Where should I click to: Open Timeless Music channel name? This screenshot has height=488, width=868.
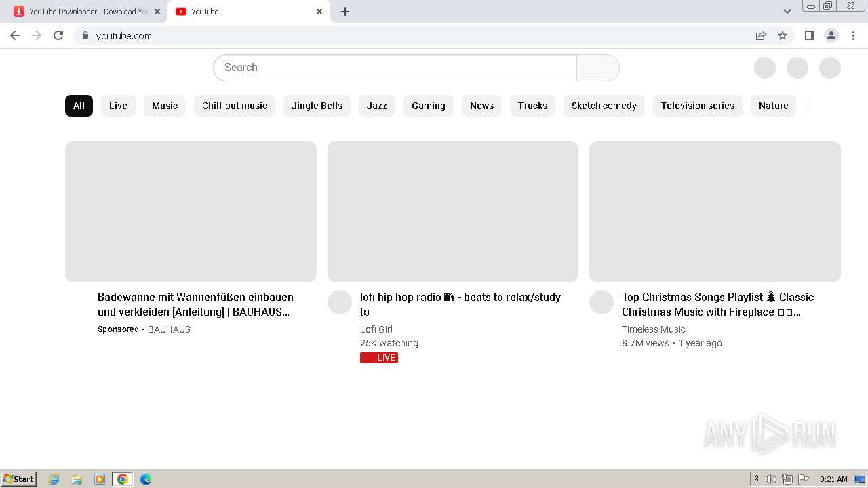[x=654, y=329]
